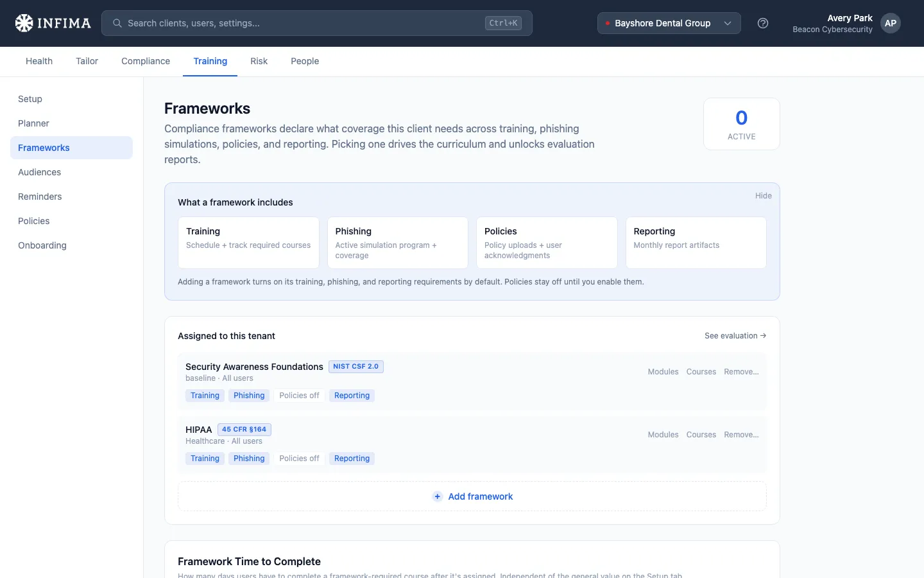The width and height of the screenshot is (924, 578).
Task: Click the plus icon beside Add framework
Action: (x=438, y=496)
